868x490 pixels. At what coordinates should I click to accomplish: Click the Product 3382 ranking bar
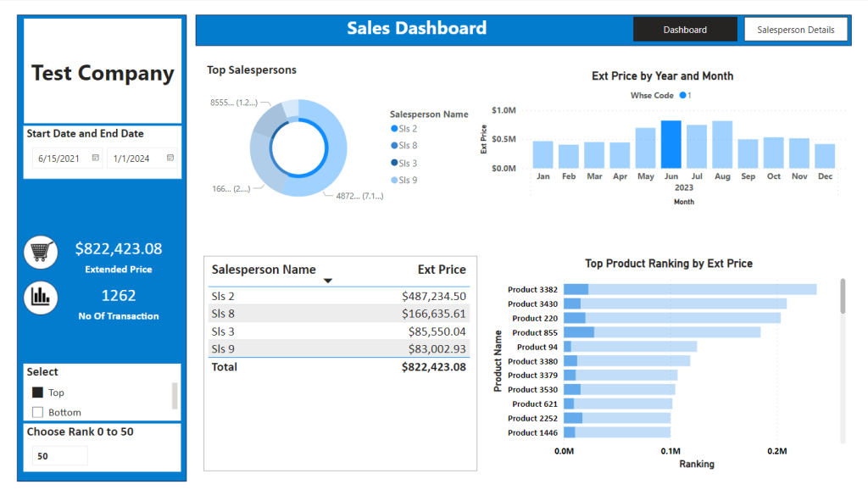point(690,289)
